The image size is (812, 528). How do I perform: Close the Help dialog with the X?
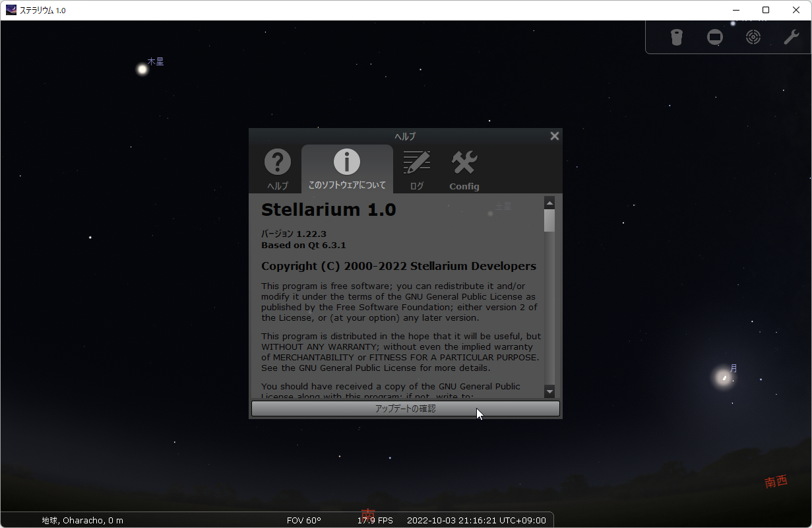pyautogui.click(x=554, y=136)
